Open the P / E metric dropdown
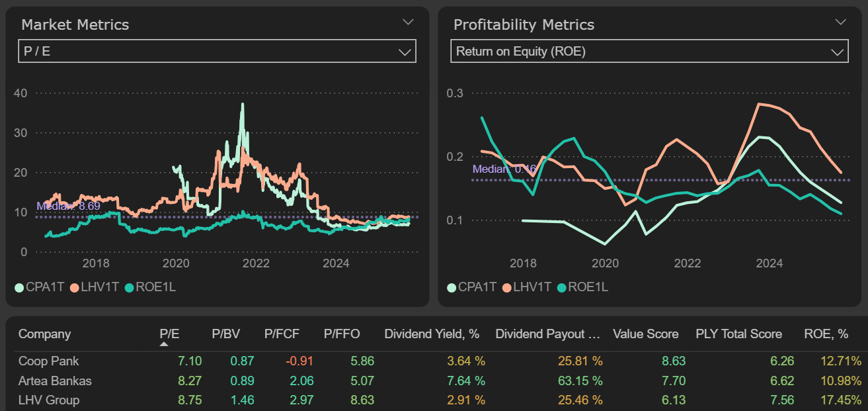868x411 pixels. [405, 52]
